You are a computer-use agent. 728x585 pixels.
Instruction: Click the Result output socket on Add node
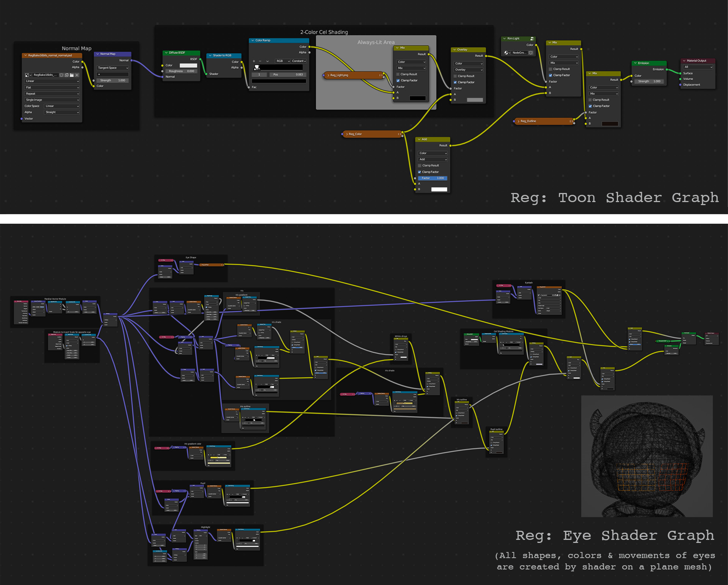coord(450,146)
